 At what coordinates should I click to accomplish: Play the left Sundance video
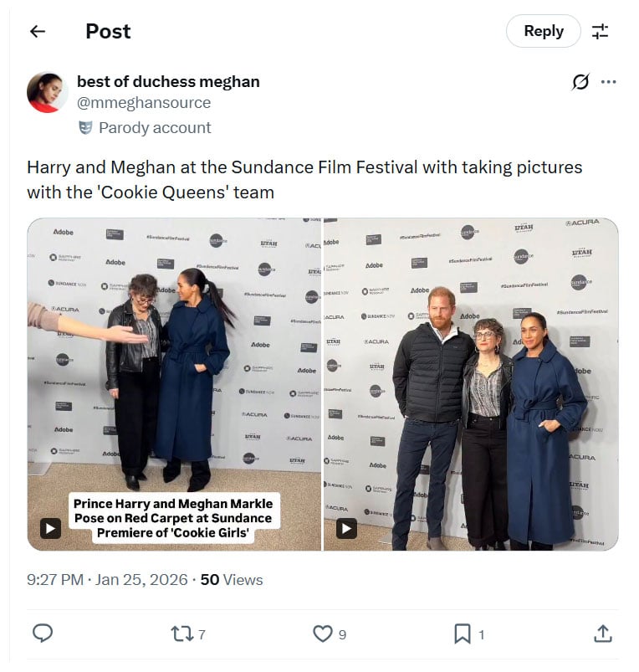tap(48, 527)
